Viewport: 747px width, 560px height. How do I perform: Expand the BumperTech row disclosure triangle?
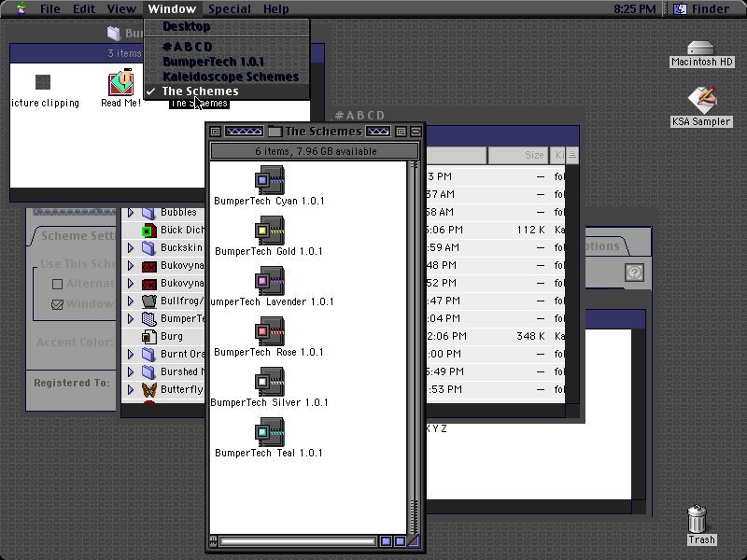tap(131, 318)
